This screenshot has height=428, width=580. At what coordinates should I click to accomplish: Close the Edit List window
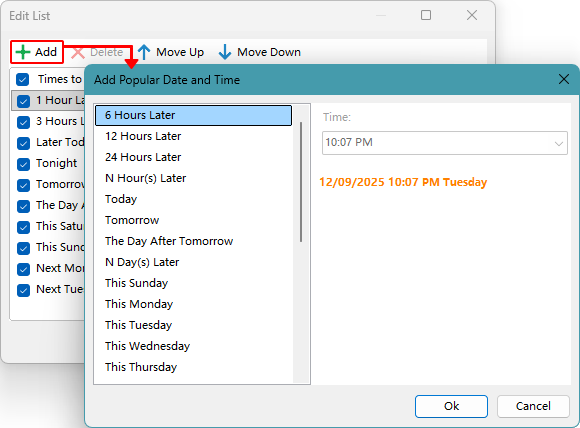coord(472,15)
